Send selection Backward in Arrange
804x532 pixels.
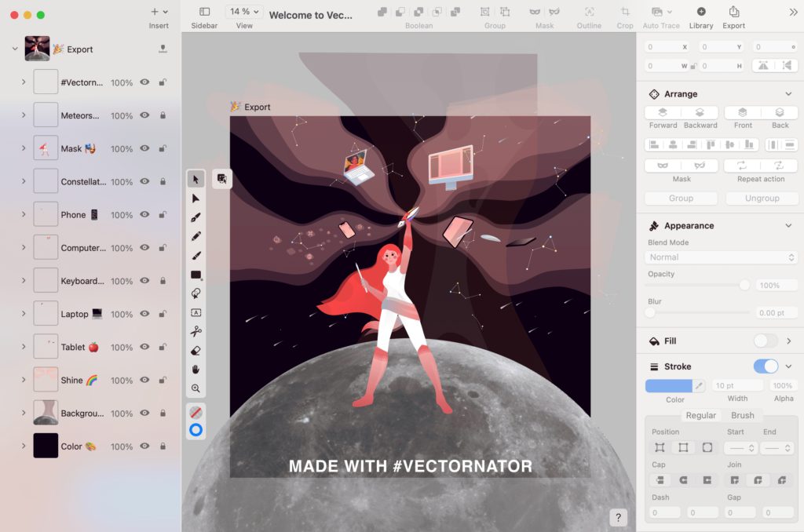click(700, 112)
